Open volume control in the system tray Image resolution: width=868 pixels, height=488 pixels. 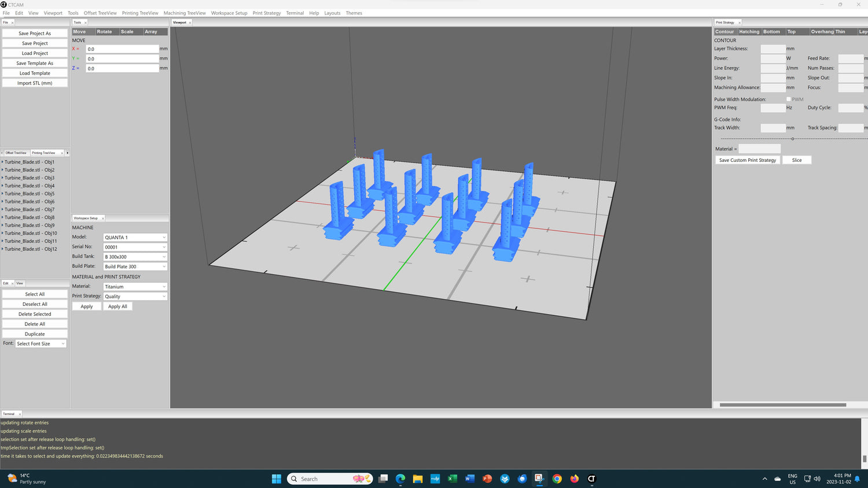coord(817,479)
